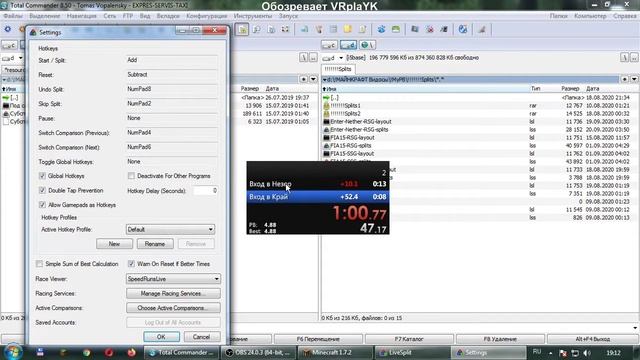Select drive d button in right panel
Image resolution: width=640 pixels, height=360 pixels.
tap(348, 45)
